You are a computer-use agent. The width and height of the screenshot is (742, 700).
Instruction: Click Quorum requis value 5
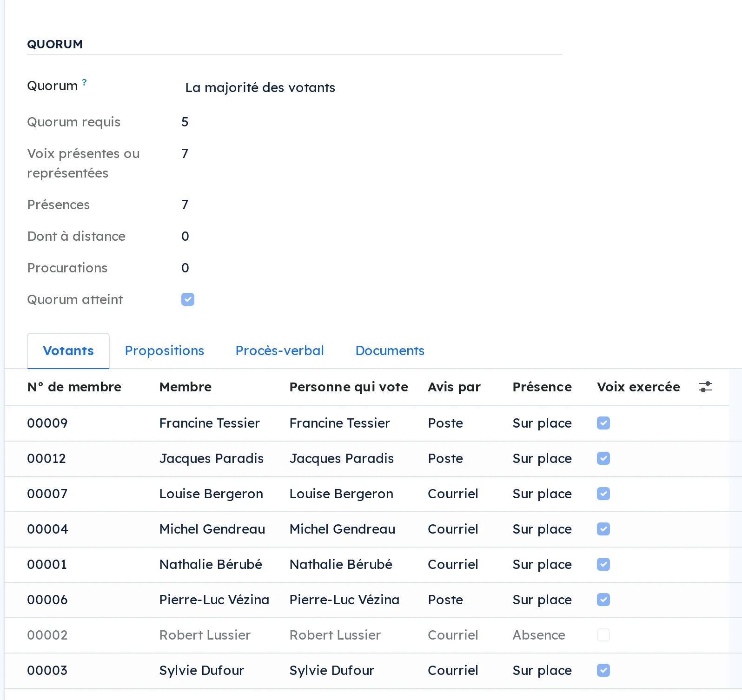coord(185,122)
